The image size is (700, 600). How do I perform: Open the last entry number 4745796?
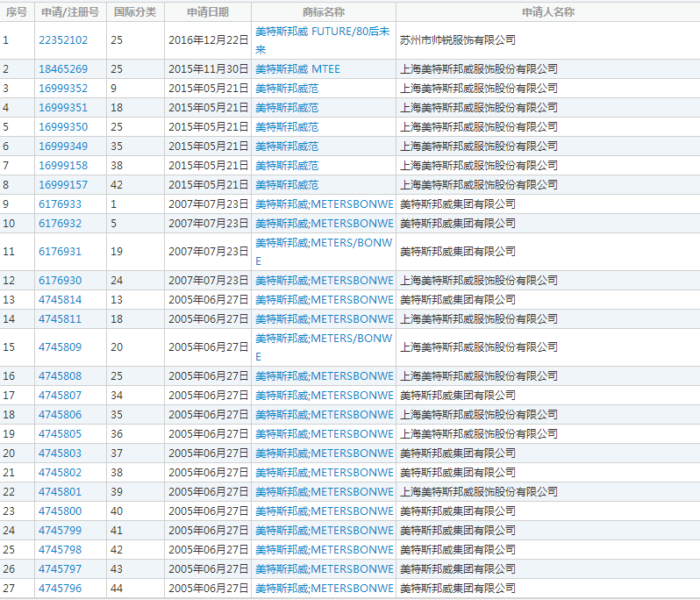click(60, 589)
